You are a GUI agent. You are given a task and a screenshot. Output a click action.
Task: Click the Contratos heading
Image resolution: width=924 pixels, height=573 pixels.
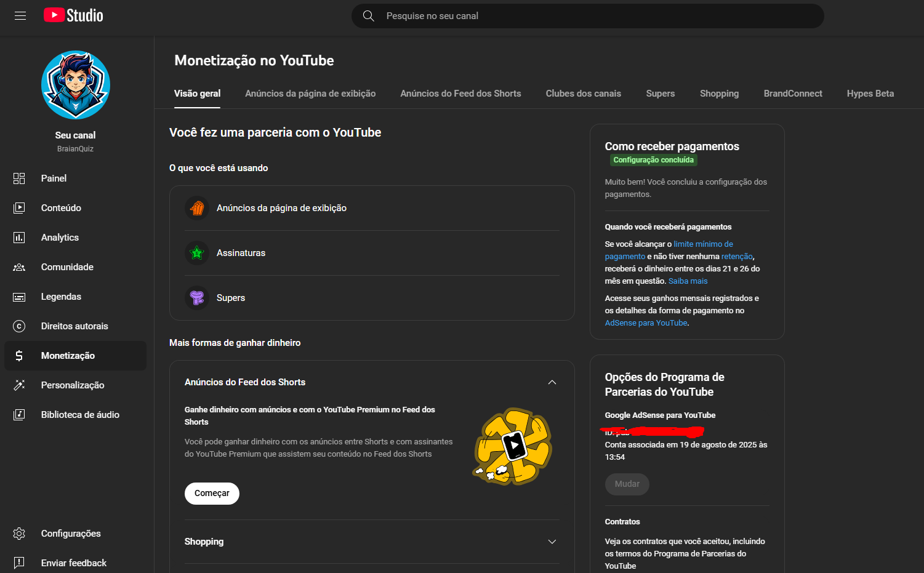click(x=622, y=522)
